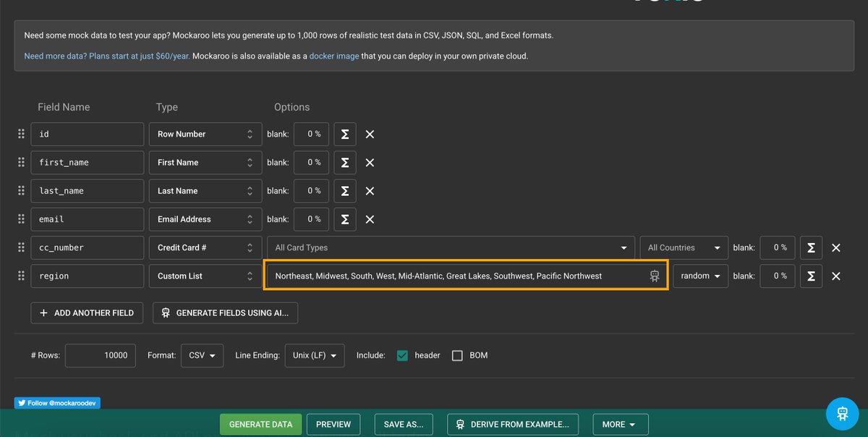Open the All Countries dropdown
868x437 pixels.
tap(684, 247)
